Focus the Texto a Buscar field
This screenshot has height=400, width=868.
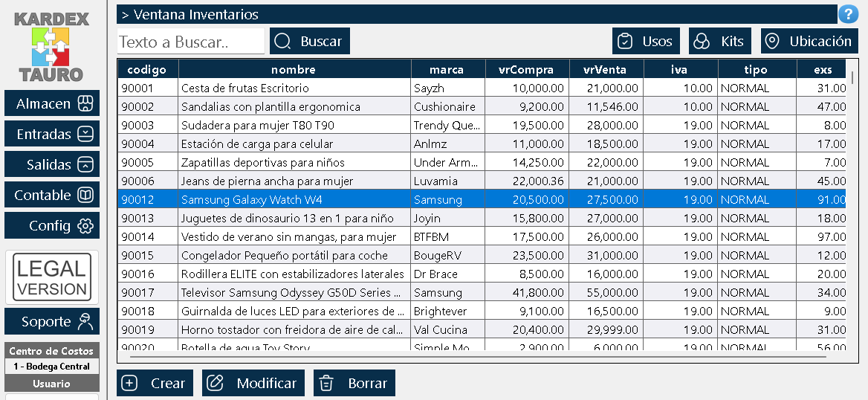pyautogui.click(x=190, y=42)
